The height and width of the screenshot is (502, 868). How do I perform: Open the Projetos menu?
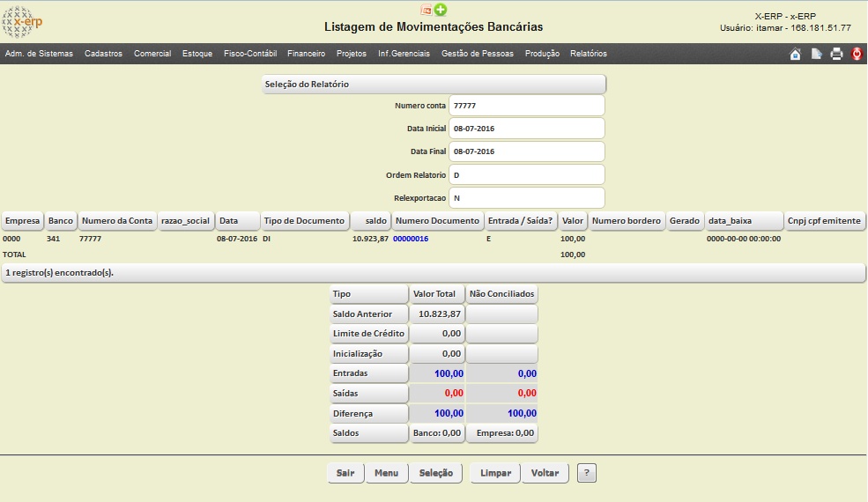[x=351, y=54]
